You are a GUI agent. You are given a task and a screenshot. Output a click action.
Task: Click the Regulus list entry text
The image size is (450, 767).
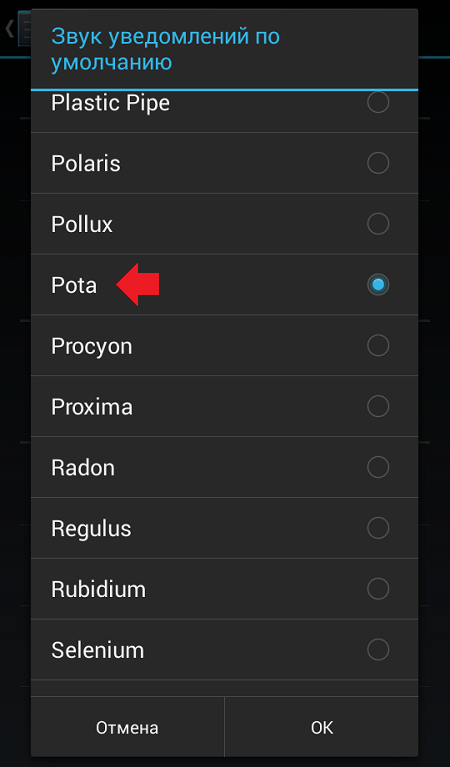(91, 529)
